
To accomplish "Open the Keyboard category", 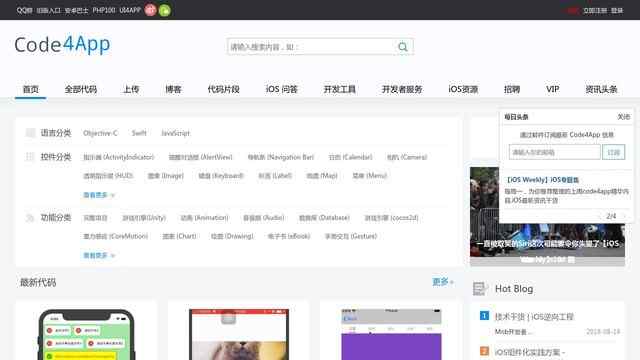I will pyautogui.click(x=221, y=176).
